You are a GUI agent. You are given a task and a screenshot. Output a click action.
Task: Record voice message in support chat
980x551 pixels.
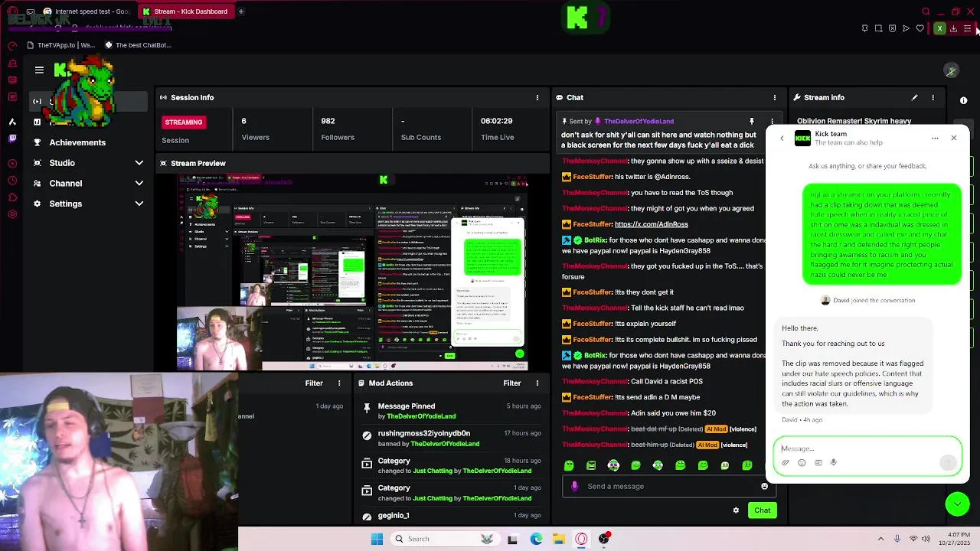coord(833,462)
